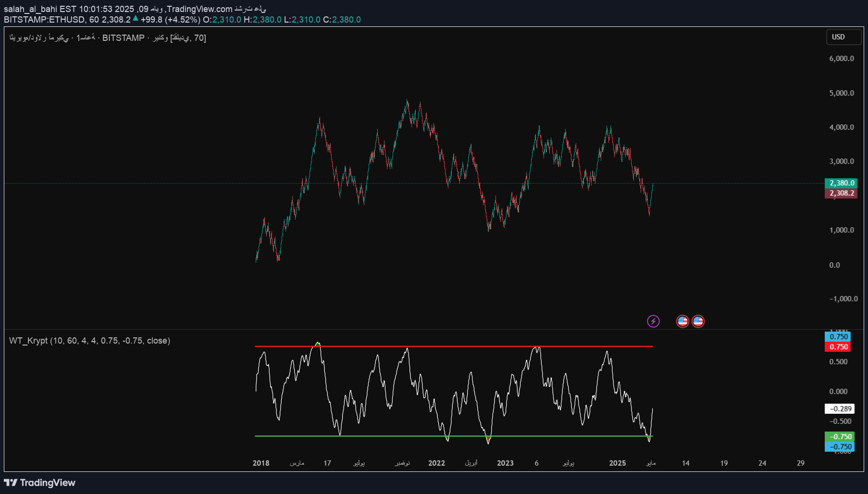The height and width of the screenshot is (494, 868).
Task: Click the −0.500 indicator axis label
Action: pos(840,421)
